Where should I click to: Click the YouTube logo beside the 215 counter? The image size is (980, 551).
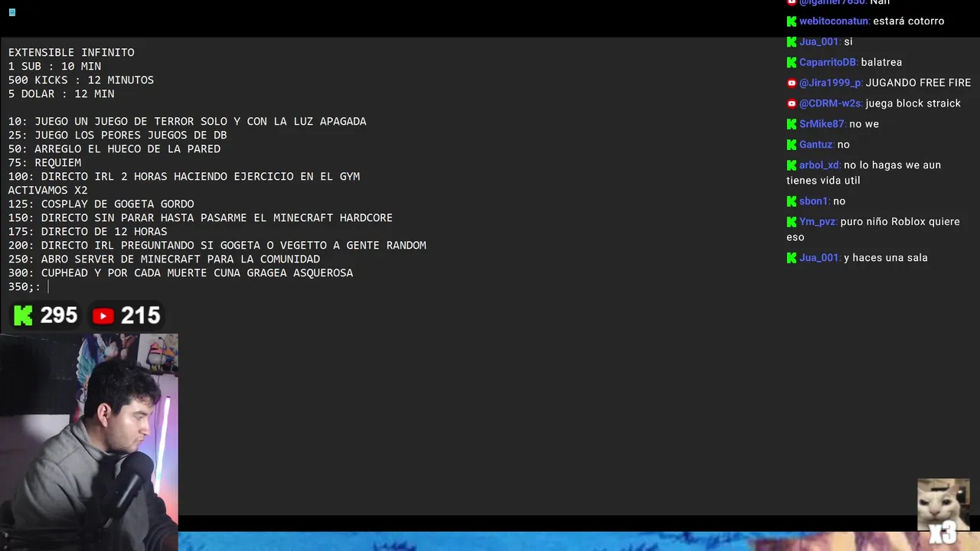pyautogui.click(x=103, y=315)
